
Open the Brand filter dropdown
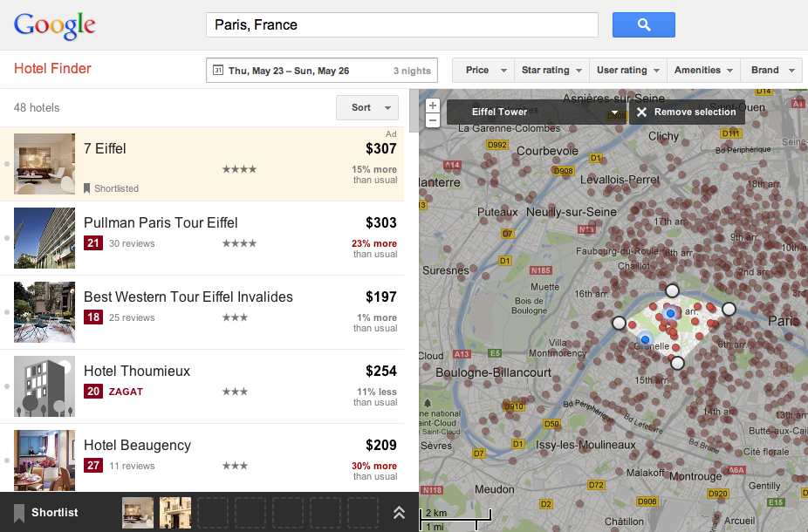(x=771, y=70)
